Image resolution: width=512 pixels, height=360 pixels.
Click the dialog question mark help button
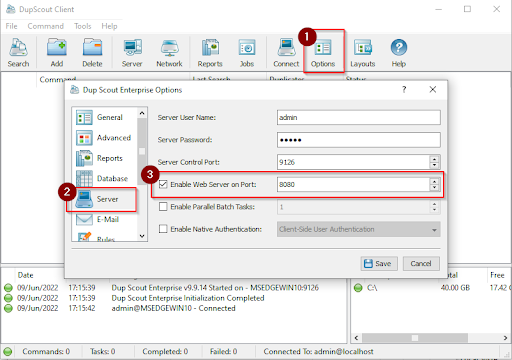pyautogui.click(x=404, y=89)
